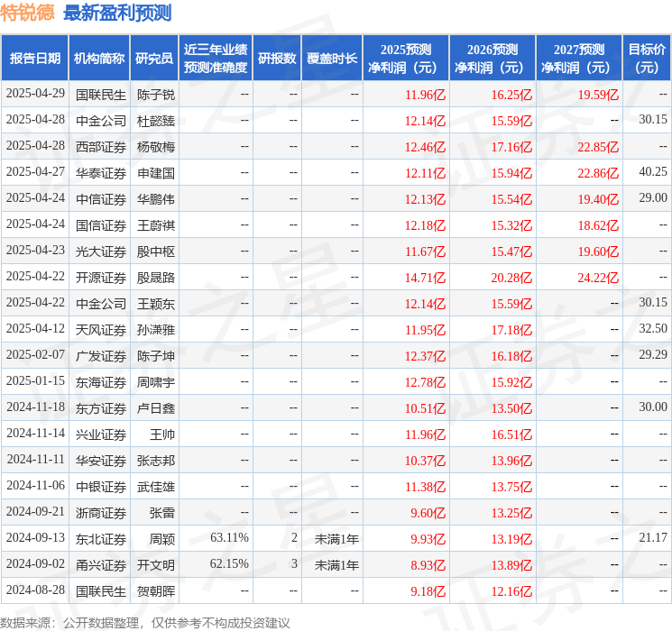Click institution 甬兴证券
The image size is (672, 631).
101,565
